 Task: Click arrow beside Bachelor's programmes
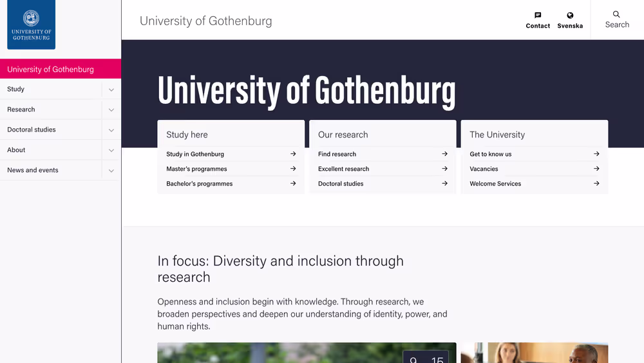click(293, 183)
